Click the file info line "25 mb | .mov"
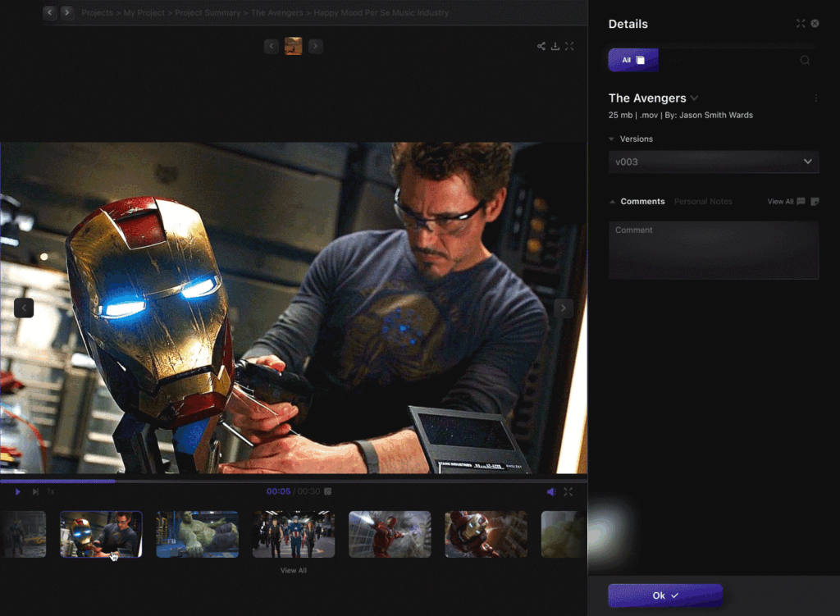Viewport: 840px width, 616px height. tap(633, 115)
